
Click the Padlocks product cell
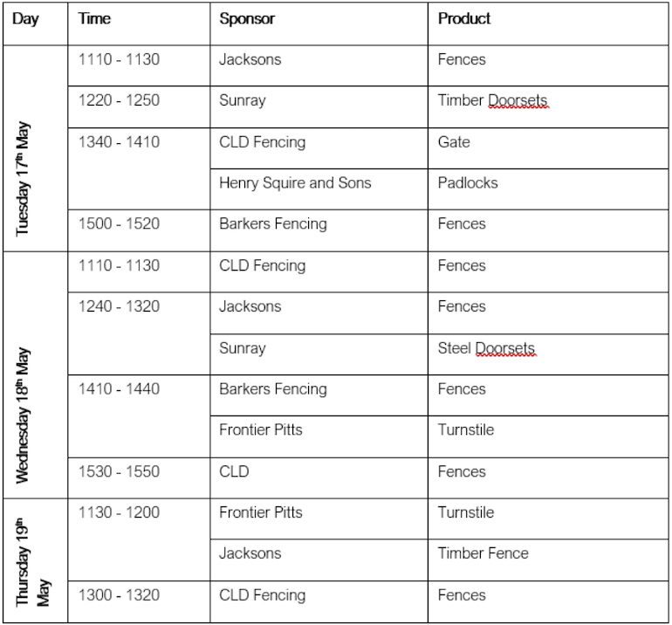(548, 189)
